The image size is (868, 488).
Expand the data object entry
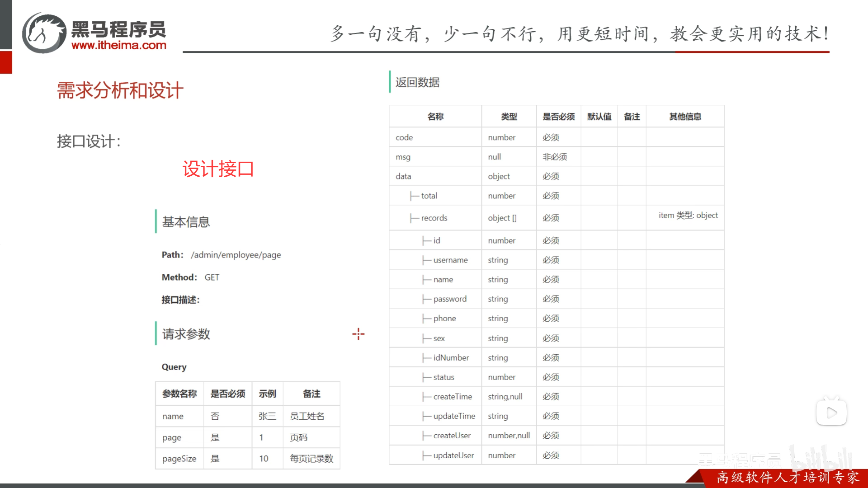402,176
